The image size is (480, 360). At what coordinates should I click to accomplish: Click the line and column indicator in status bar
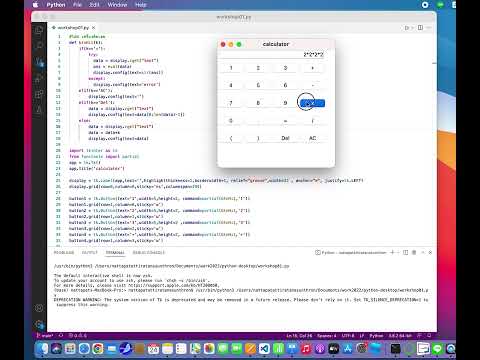(299, 336)
